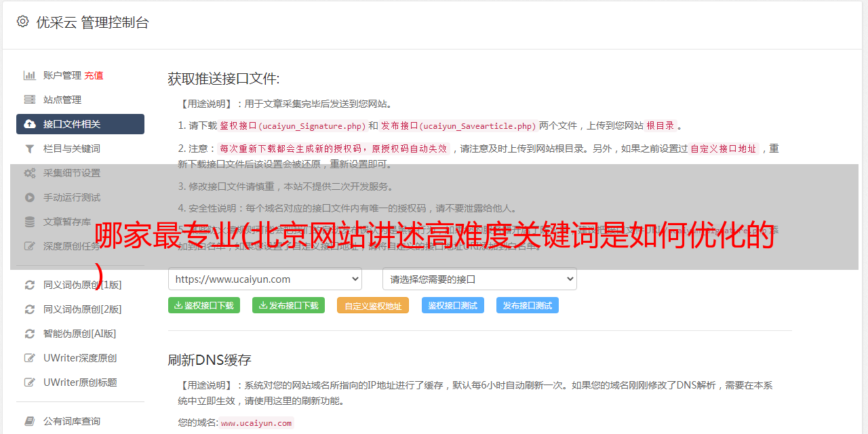
Task: Select 接口文件相关 in the sidebar
Action: [80, 124]
